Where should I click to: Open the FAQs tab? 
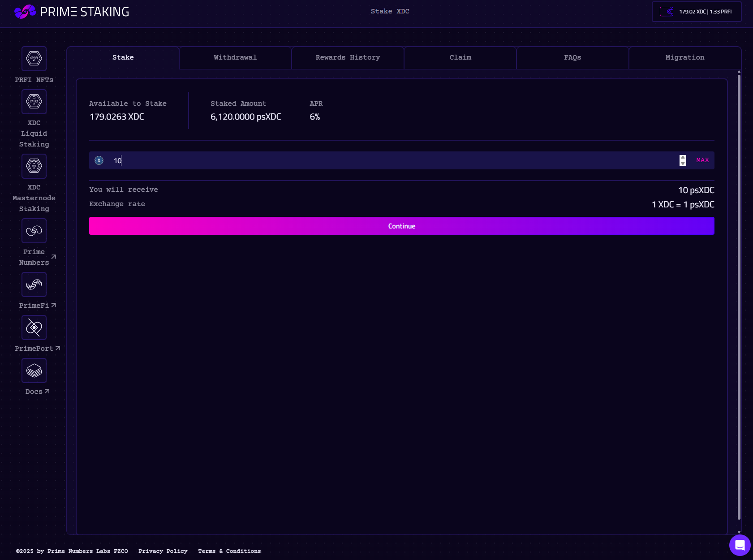(x=572, y=58)
